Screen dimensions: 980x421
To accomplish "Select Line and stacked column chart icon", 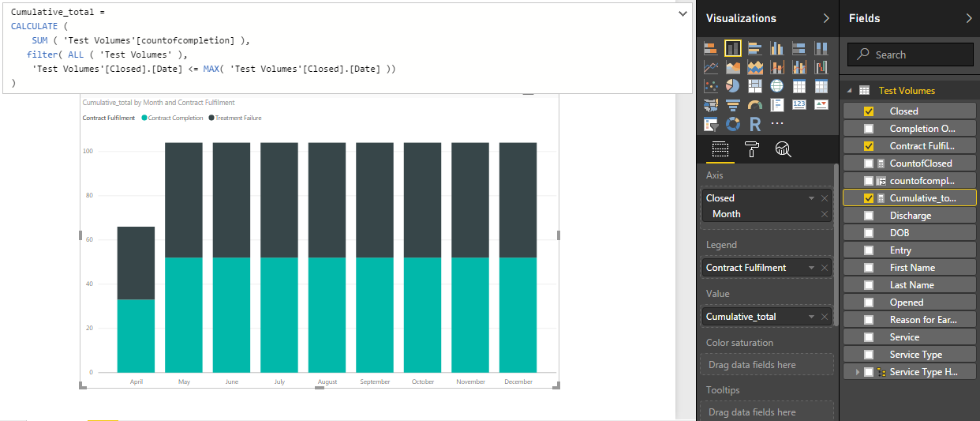I will [x=777, y=67].
